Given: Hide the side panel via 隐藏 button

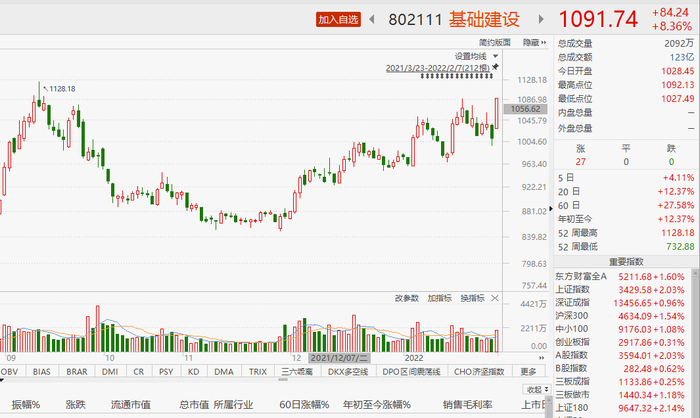Looking at the screenshot, I should click(x=534, y=42).
